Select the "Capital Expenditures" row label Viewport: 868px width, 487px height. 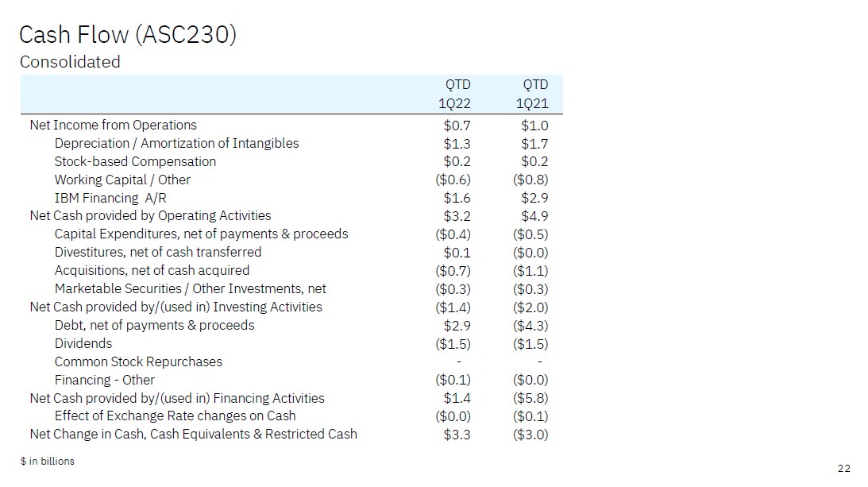[x=201, y=234]
